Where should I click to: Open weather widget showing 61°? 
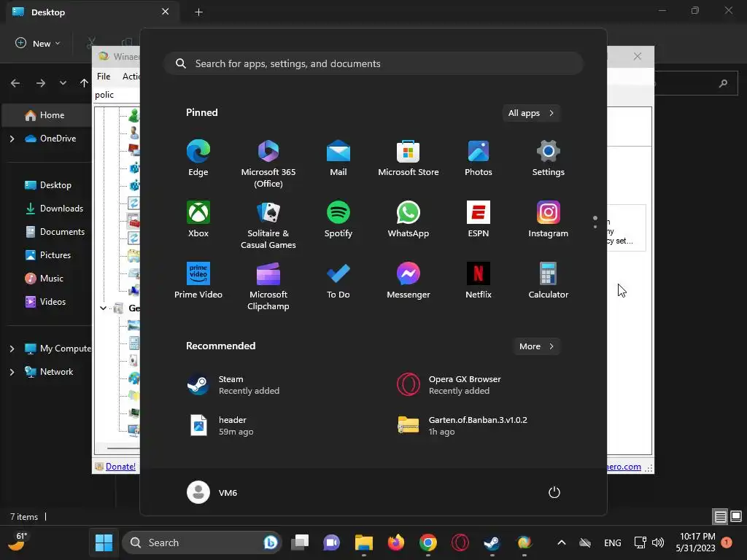(18, 542)
